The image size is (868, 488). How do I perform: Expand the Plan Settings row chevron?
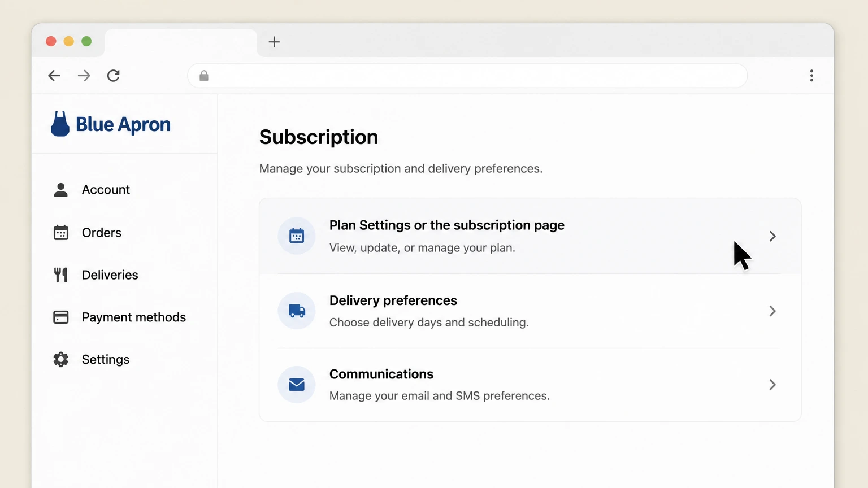click(x=772, y=236)
